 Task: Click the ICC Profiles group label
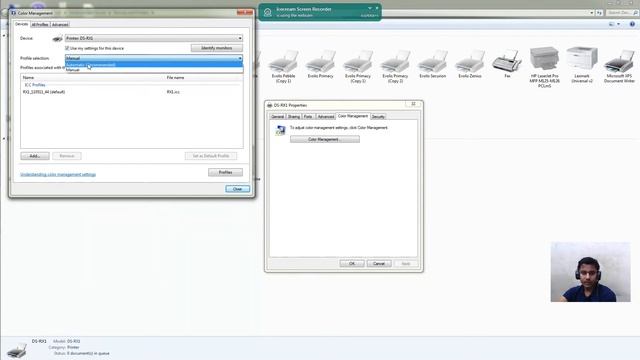[35, 85]
